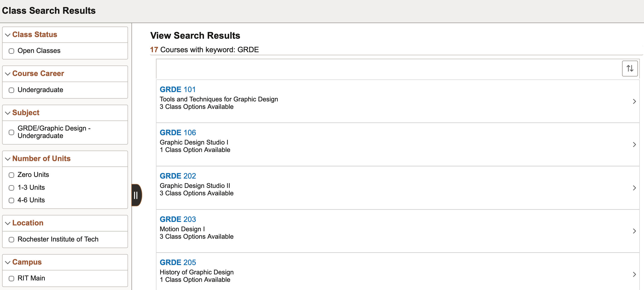
Task: Click the Class Search Results page title
Action: (x=49, y=10)
